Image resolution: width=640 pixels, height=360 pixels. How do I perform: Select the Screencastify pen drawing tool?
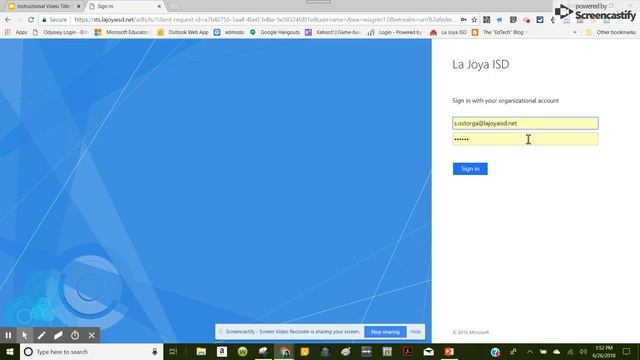(x=42, y=336)
